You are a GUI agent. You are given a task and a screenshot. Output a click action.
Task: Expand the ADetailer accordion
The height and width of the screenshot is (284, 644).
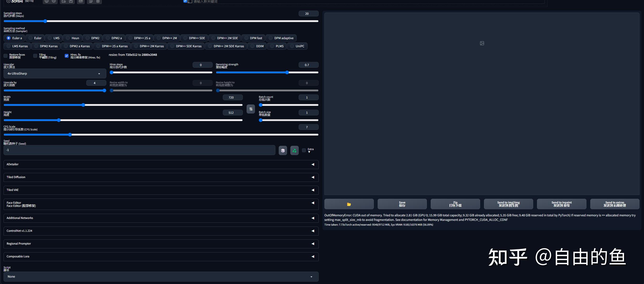point(161,164)
